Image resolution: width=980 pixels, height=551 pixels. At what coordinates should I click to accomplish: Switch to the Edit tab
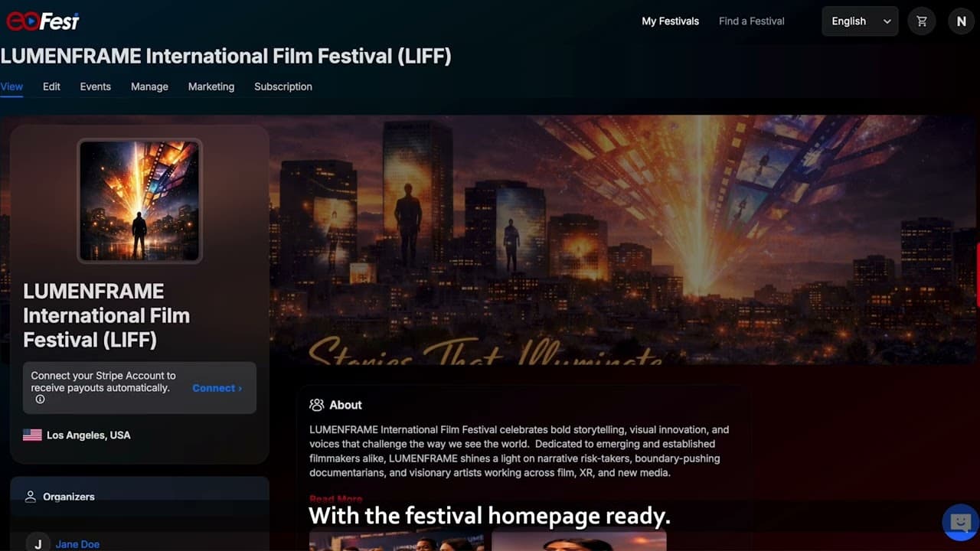(51, 86)
